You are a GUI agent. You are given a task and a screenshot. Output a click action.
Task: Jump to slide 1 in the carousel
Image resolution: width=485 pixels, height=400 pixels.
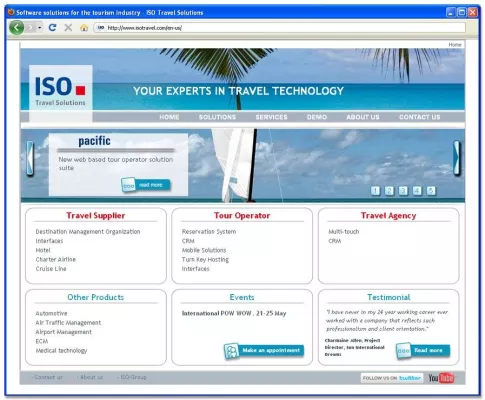(375, 191)
